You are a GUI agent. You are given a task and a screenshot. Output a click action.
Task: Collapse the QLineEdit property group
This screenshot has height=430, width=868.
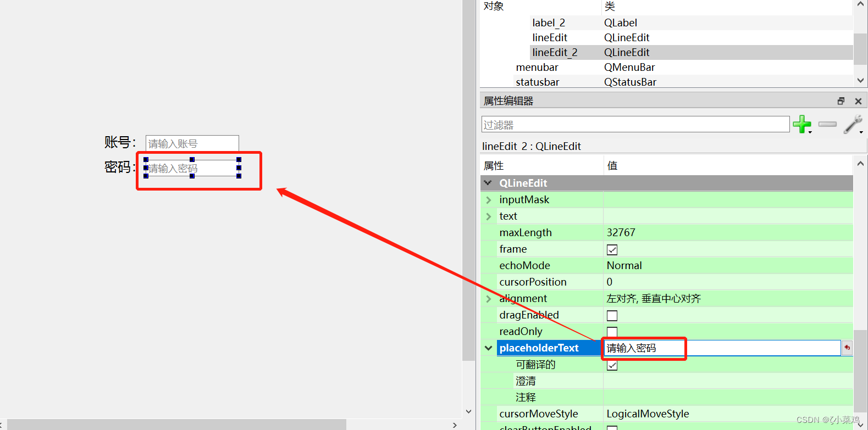pyautogui.click(x=488, y=183)
